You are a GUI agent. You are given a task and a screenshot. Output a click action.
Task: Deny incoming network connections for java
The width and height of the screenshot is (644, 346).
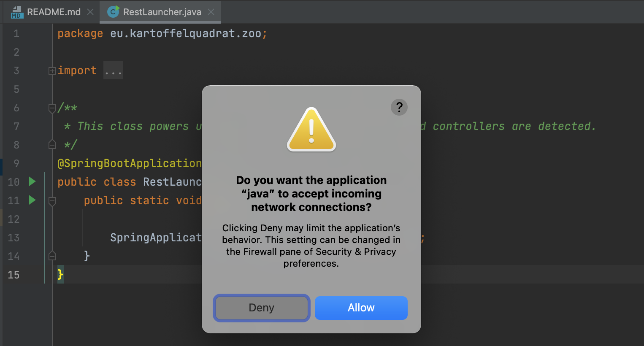pyautogui.click(x=262, y=308)
